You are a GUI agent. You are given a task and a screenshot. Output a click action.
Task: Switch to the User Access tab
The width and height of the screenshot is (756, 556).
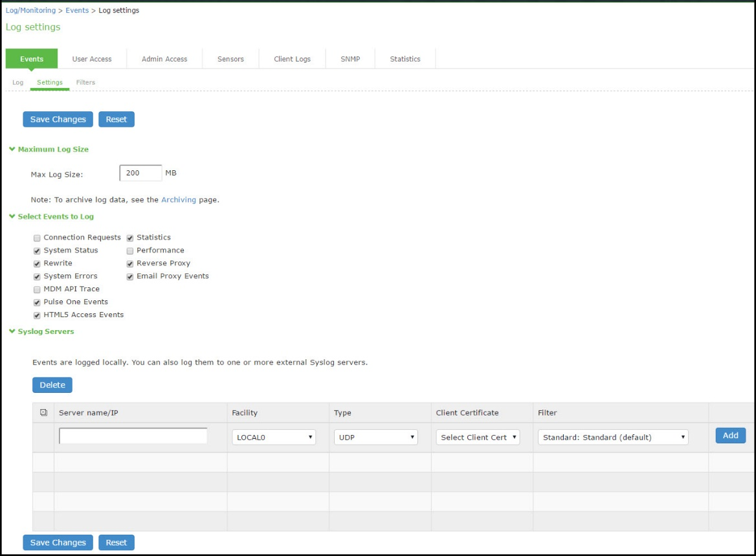pyautogui.click(x=92, y=58)
